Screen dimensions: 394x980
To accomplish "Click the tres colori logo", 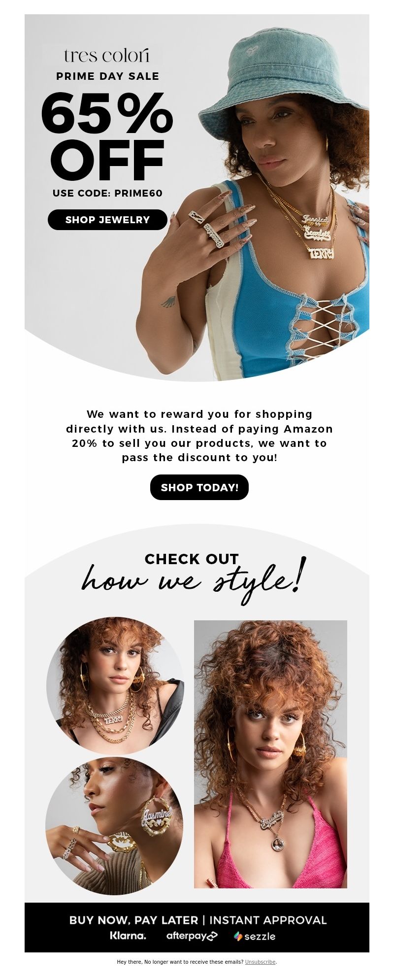I will [106, 56].
